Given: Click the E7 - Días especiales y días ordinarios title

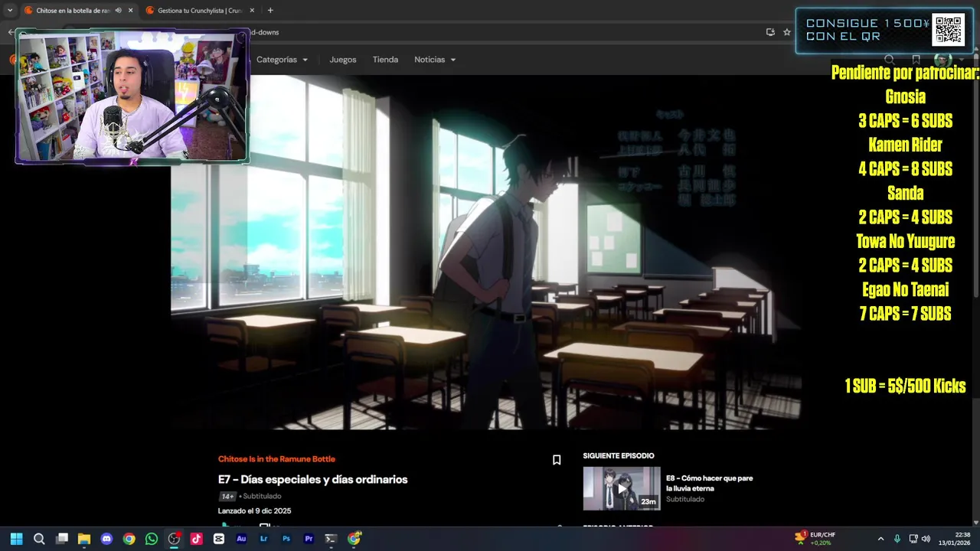Looking at the screenshot, I should click(312, 480).
